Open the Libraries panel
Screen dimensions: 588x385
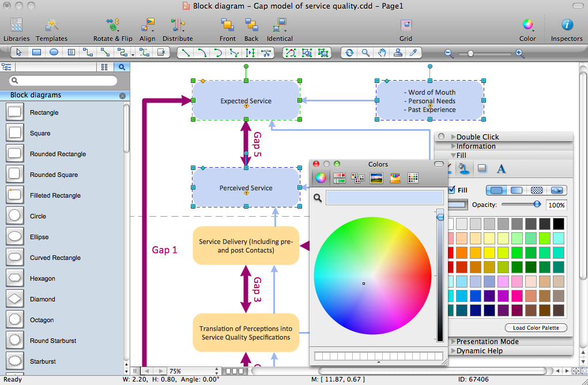pyautogui.click(x=17, y=29)
